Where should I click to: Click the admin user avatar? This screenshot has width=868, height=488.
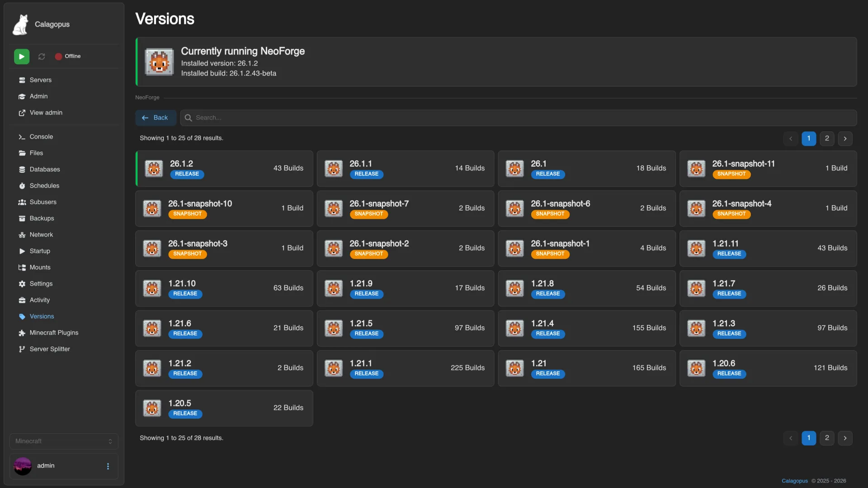pyautogui.click(x=23, y=466)
